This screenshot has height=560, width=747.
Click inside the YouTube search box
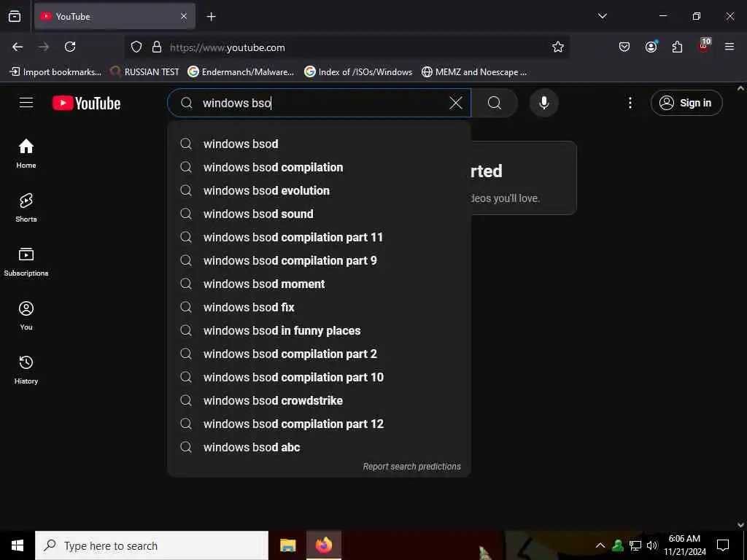320,103
